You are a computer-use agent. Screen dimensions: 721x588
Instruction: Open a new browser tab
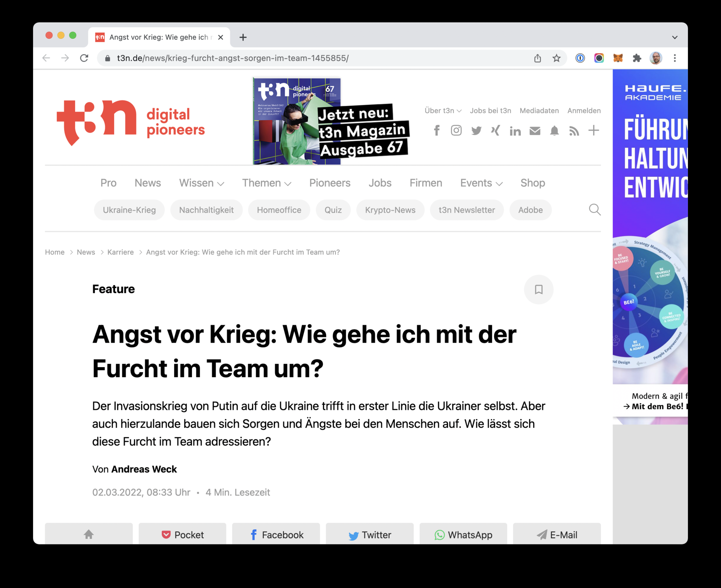coord(243,37)
